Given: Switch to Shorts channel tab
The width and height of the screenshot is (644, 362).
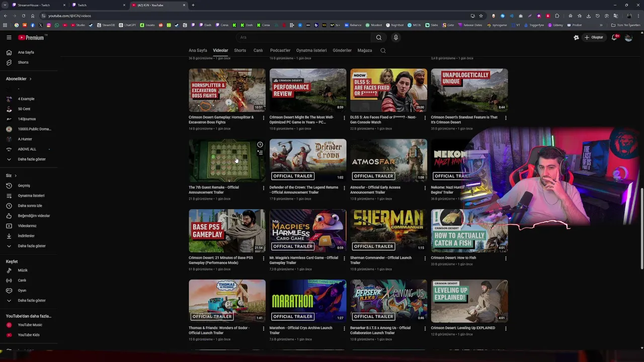Looking at the screenshot, I should pos(240,50).
